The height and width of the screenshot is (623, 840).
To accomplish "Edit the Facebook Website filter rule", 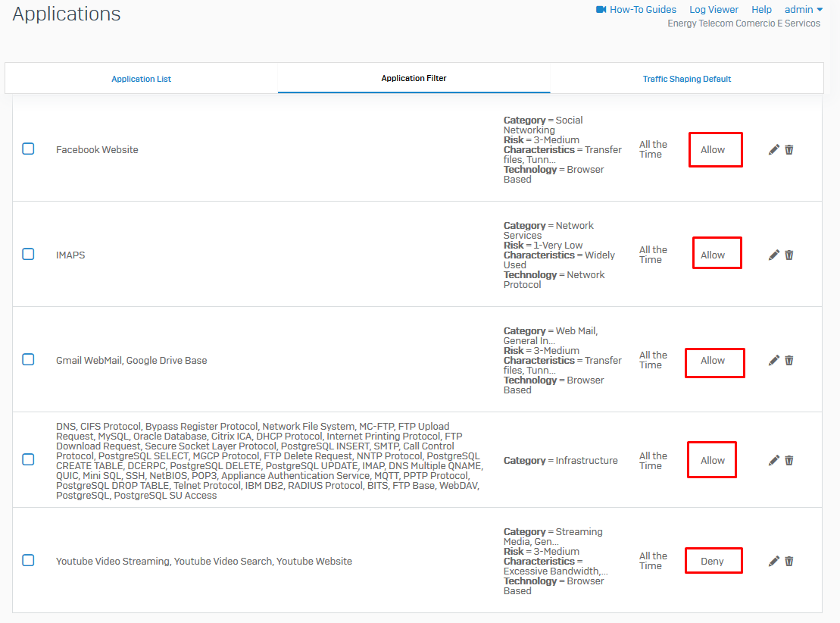I will tap(773, 149).
